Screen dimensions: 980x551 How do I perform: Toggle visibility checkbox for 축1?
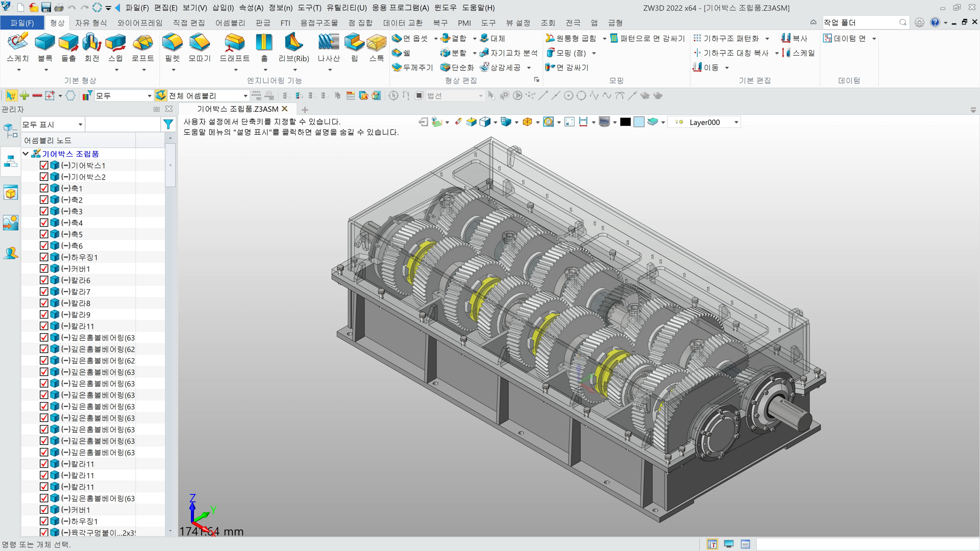tap(44, 188)
